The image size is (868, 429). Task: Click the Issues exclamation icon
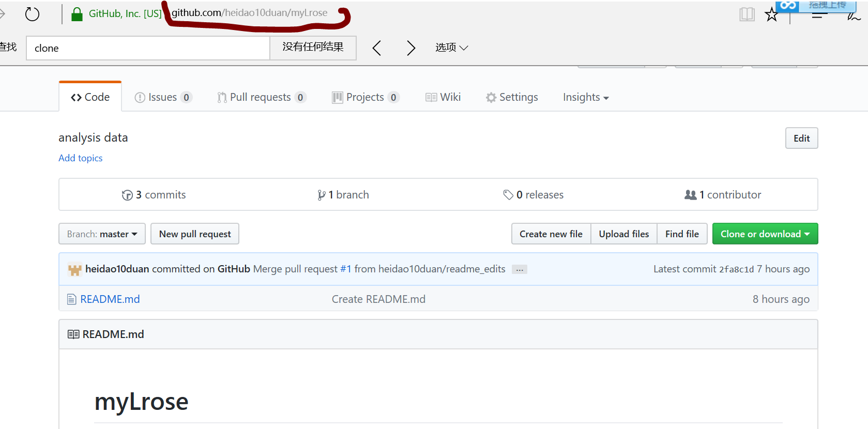[140, 97]
